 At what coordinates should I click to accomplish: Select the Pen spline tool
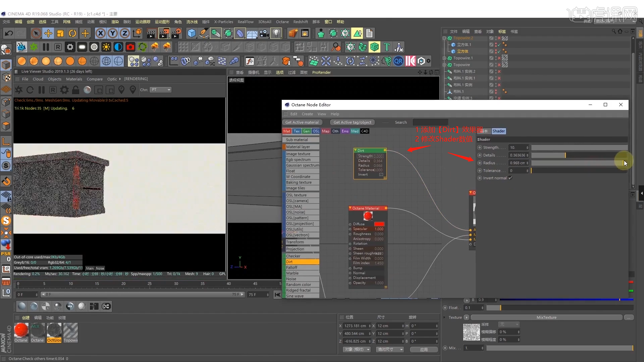[x=204, y=33]
